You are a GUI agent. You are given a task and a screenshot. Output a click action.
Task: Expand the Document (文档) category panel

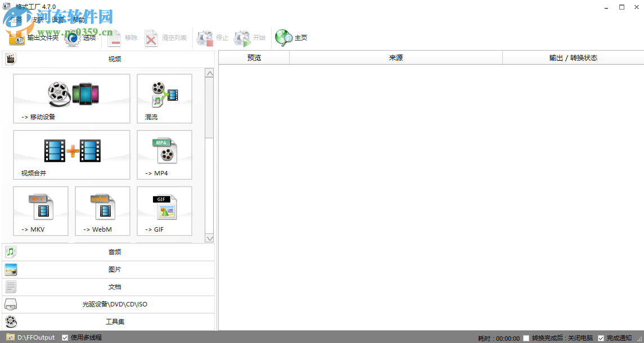click(109, 287)
